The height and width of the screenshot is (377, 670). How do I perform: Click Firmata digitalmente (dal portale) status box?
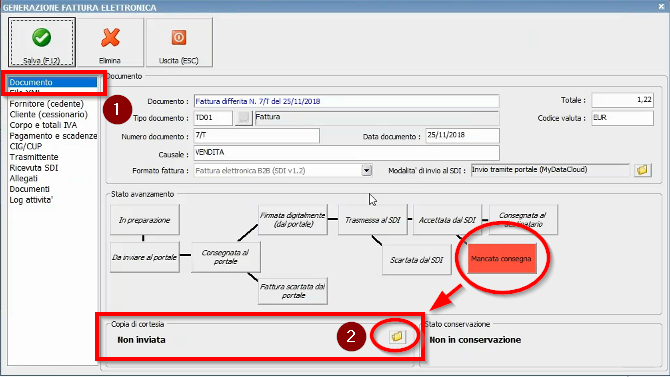pos(293,220)
